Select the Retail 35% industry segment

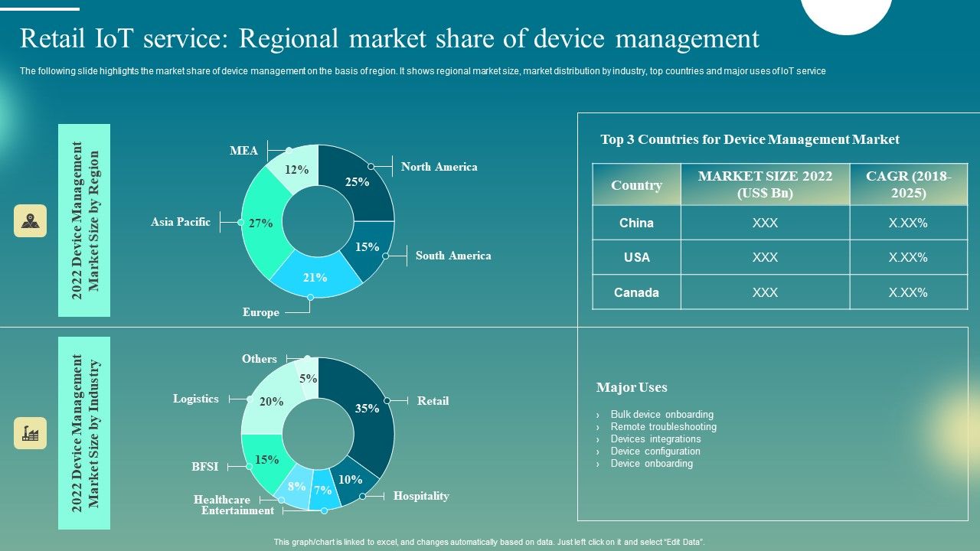[369, 408]
